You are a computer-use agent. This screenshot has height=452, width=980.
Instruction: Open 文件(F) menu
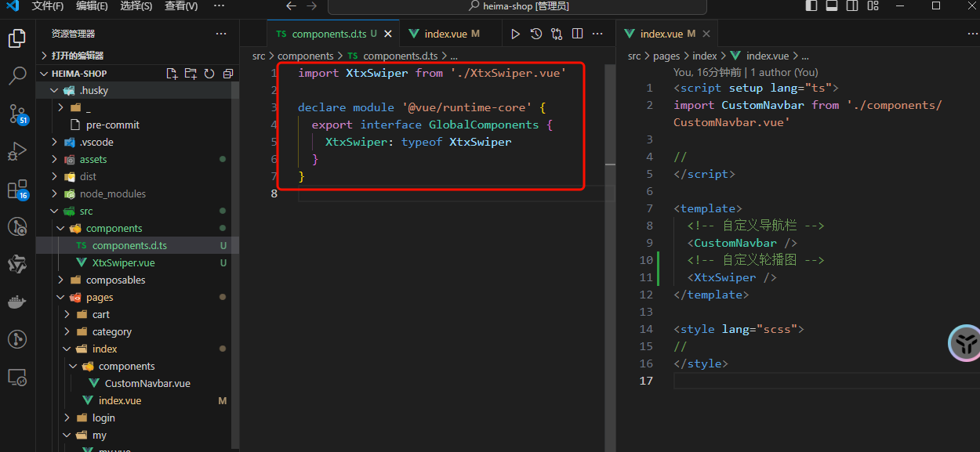point(48,6)
